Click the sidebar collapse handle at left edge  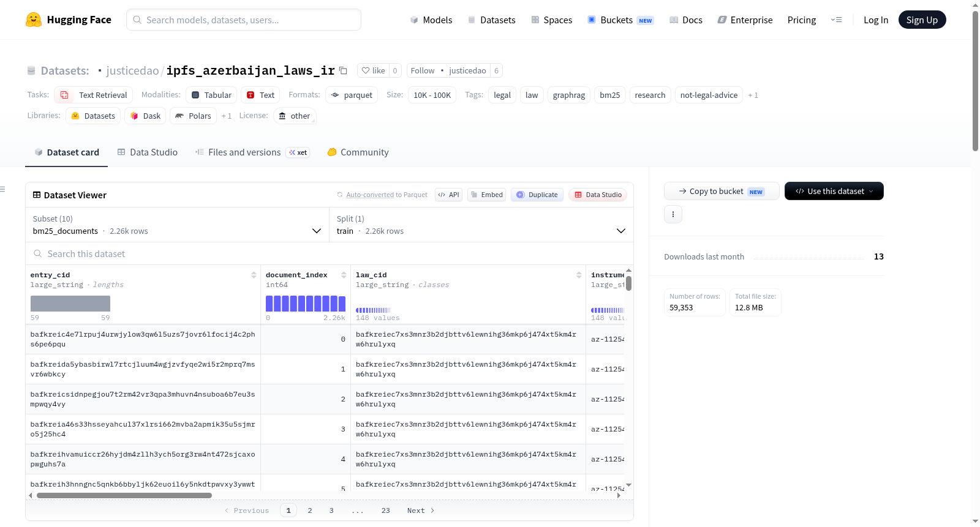pos(3,189)
